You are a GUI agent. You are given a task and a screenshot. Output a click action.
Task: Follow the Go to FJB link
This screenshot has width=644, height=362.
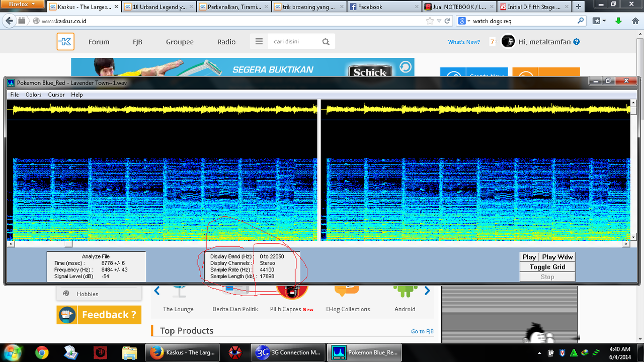[x=422, y=331]
